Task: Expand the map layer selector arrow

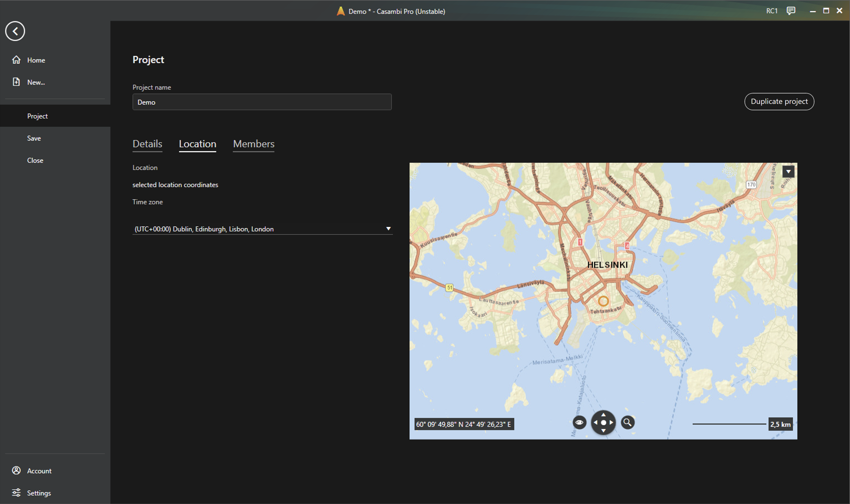Action: pos(788,171)
